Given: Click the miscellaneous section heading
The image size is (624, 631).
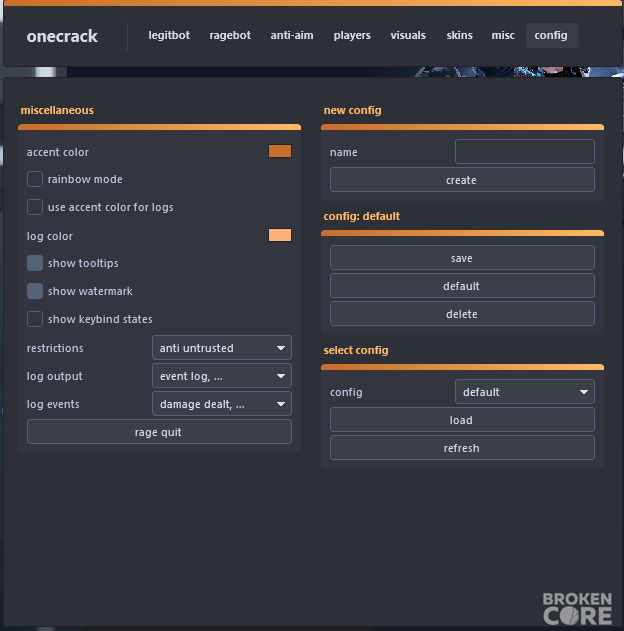Looking at the screenshot, I should (57, 110).
